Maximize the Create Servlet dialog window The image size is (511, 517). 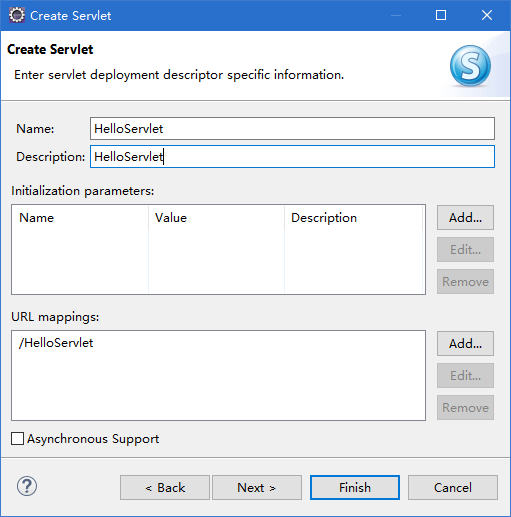click(x=441, y=15)
